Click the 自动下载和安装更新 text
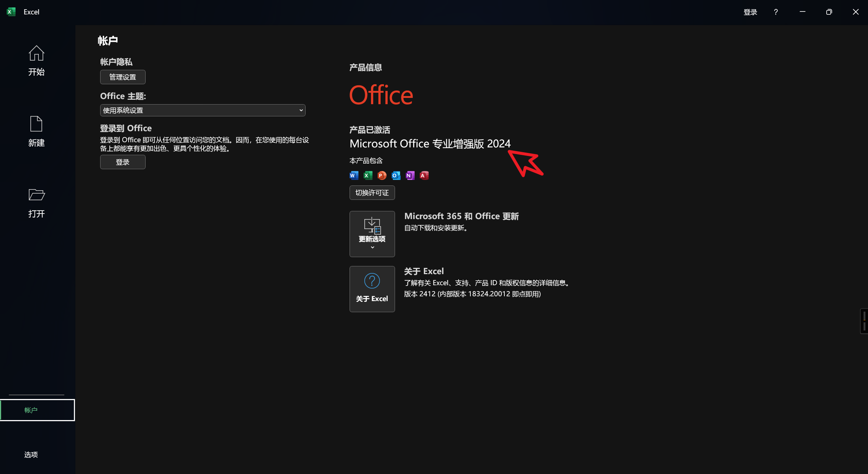 (437, 228)
